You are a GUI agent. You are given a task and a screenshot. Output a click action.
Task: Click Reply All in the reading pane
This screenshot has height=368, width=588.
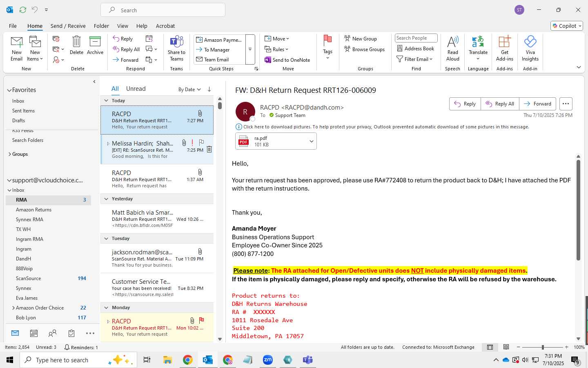(500, 104)
